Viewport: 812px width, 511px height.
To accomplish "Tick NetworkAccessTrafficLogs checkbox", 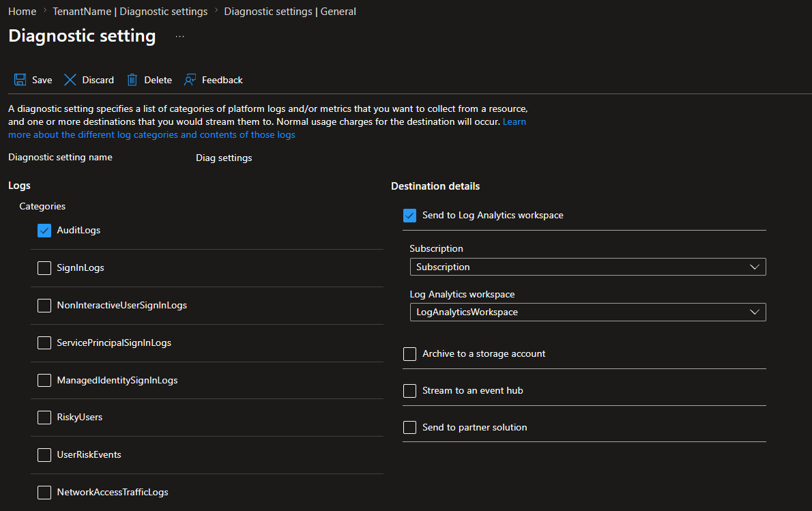I will [44, 493].
